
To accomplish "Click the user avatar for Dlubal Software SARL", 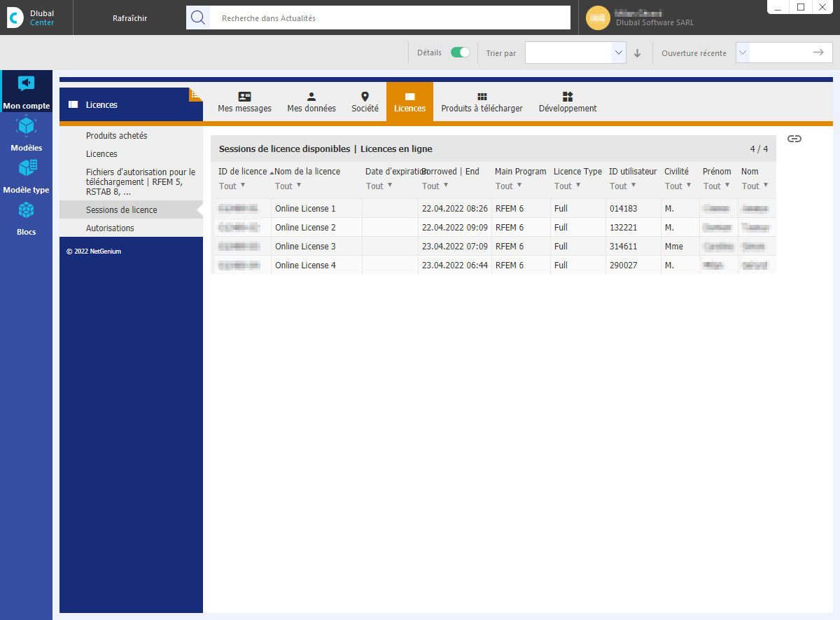I will click(598, 18).
